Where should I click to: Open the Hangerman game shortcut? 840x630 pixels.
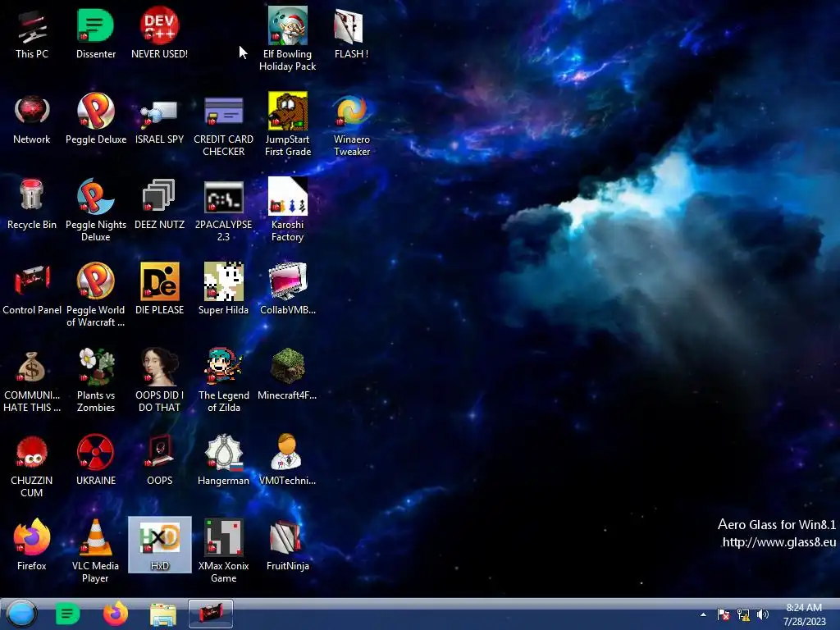click(x=223, y=461)
